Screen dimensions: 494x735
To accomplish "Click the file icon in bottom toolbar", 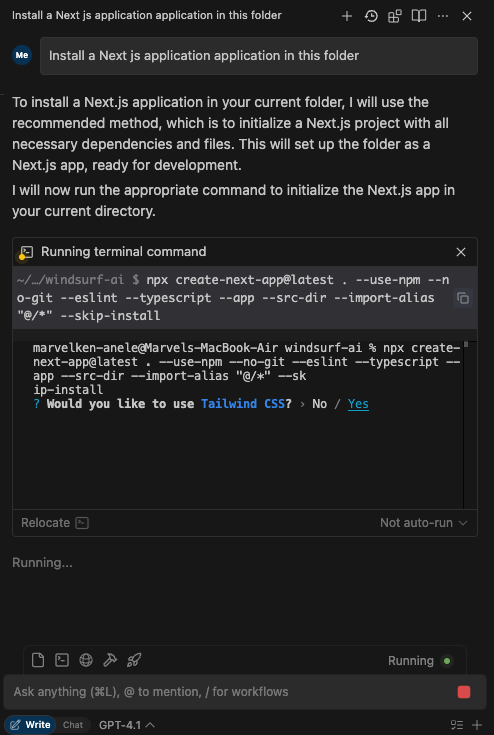I will click(x=38, y=660).
